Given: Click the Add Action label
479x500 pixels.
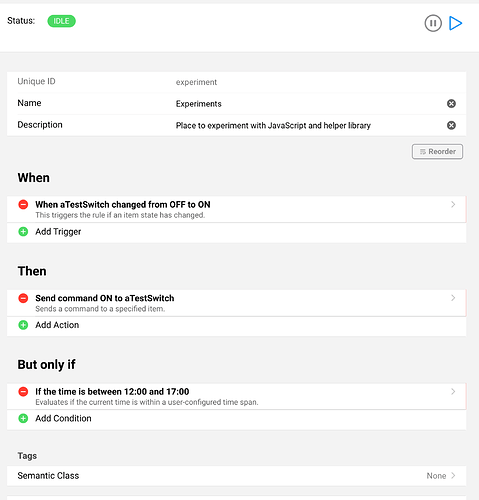Looking at the screenshot, I should click(x=57, y=325).
